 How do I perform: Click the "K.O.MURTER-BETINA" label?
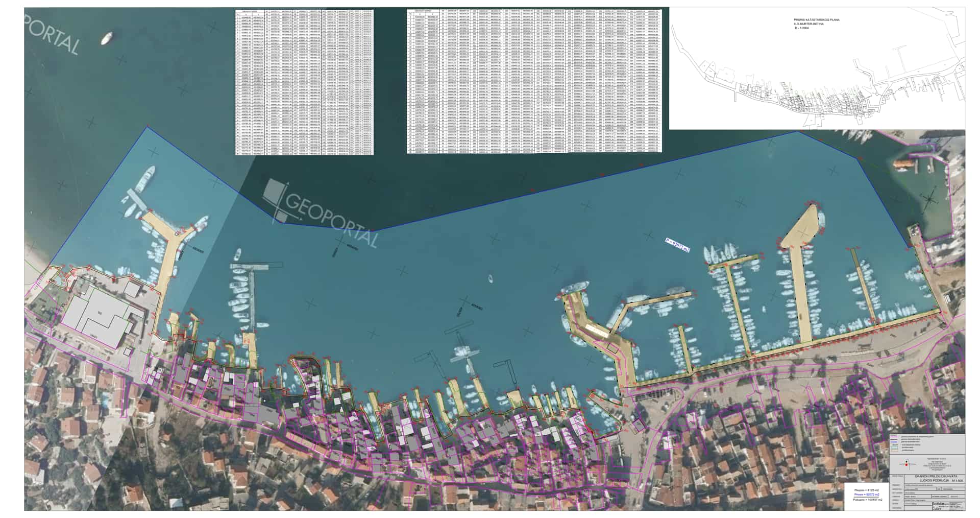810,24
